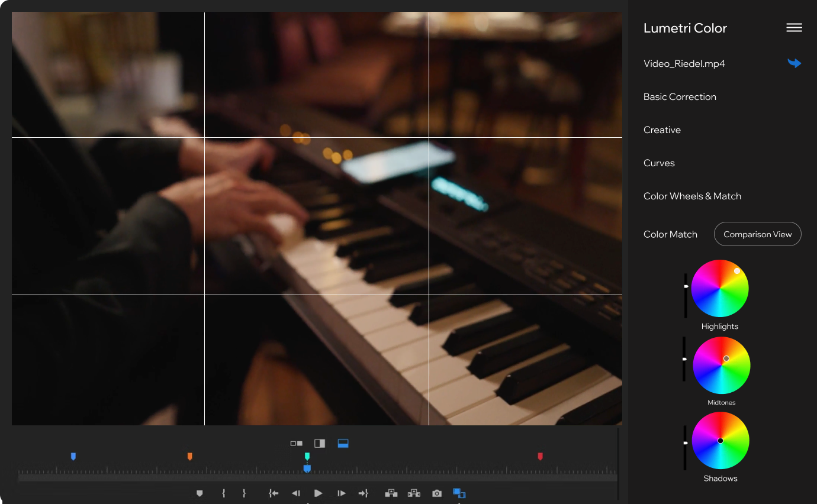Viewport: 817px width, 504px height.
Task: Click the Extract icon
Action: pos(414,493)
